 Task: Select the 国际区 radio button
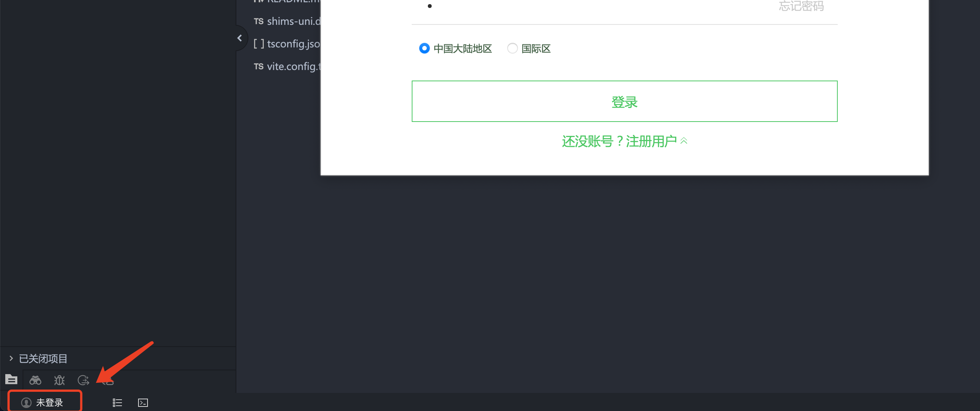point(512,48)
